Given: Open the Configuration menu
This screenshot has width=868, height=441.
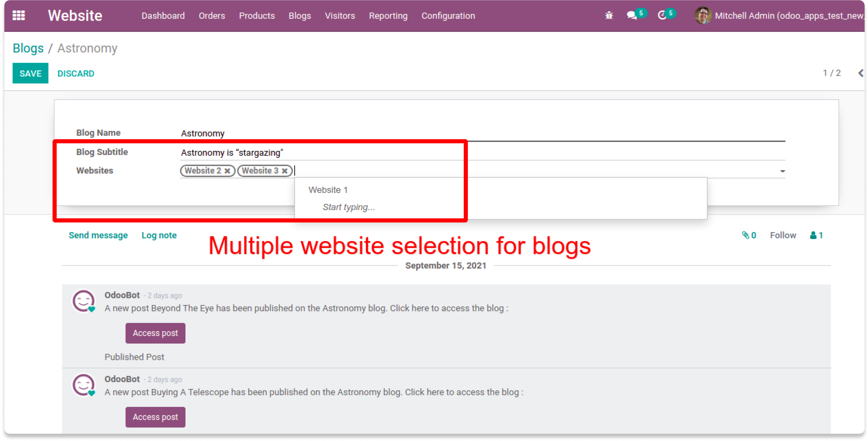Looking at the screenshot, I should pos(448,16).
